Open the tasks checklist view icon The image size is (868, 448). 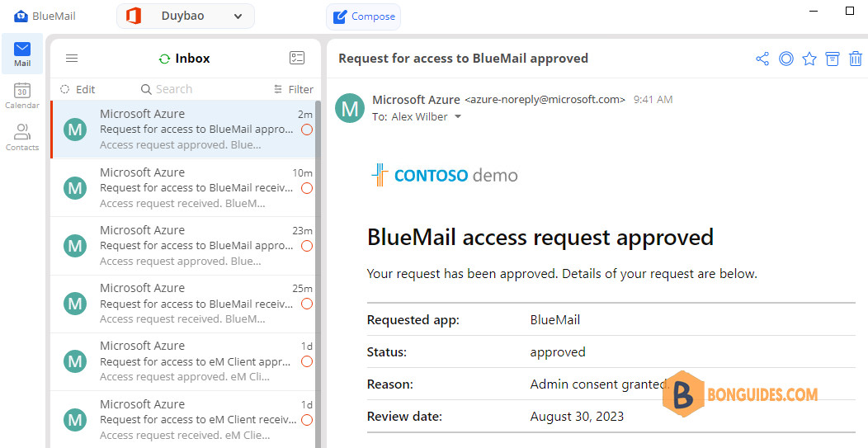(297, 58)
